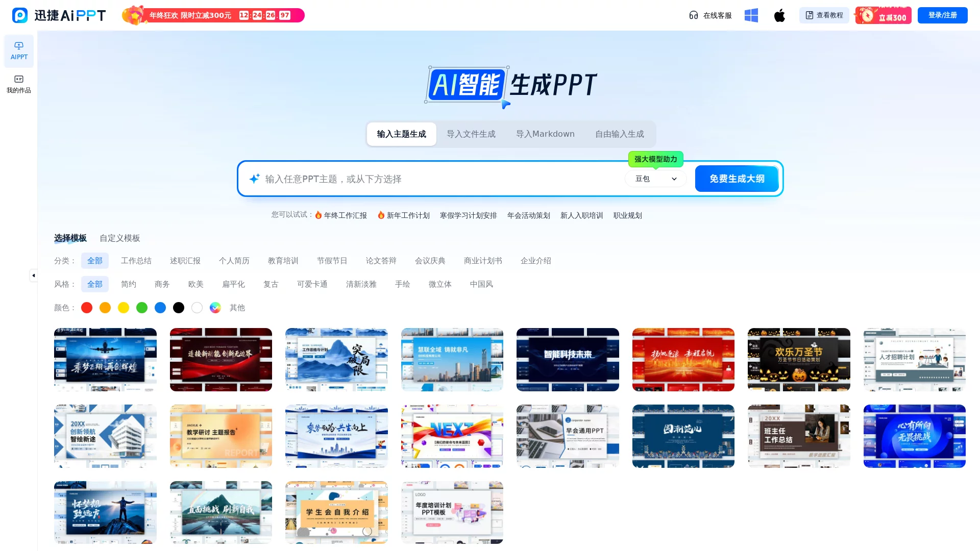Viewport: 980px width, 551px height.
Task: Select the 简约 style filter
Action: point(129,284)
